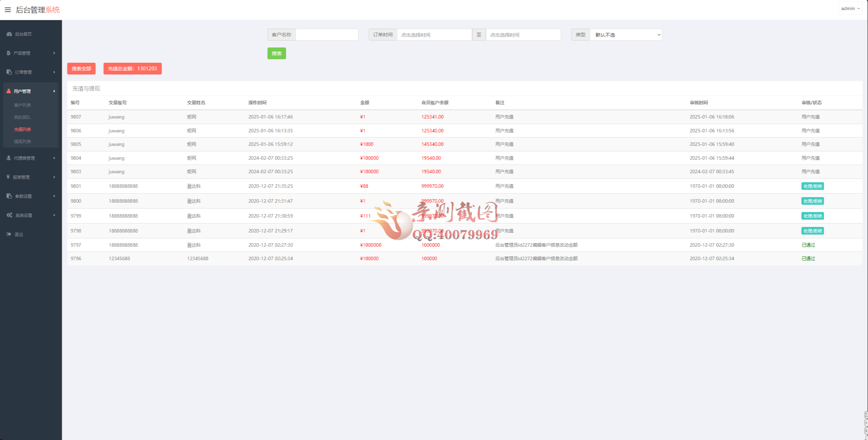Click the red 搜索全部 button

tap(81, 69)
